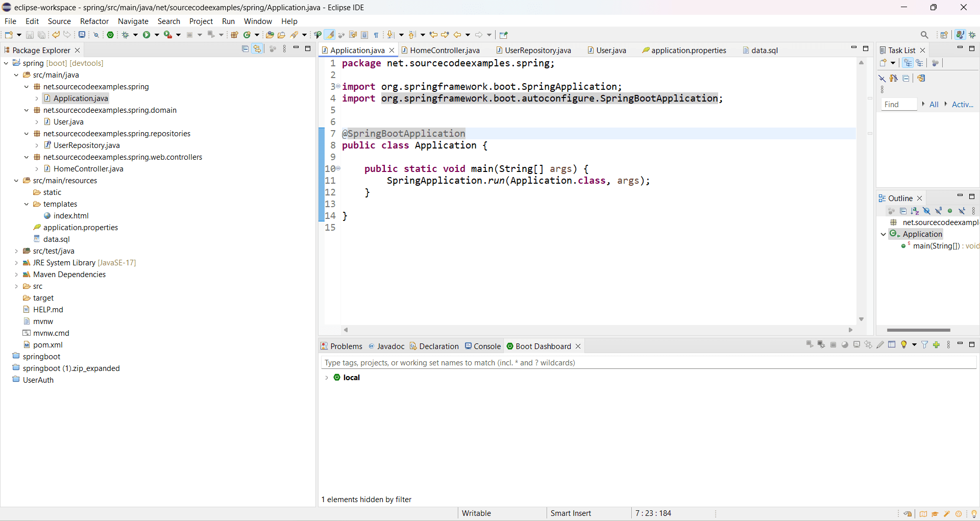Toggle Hide Fields in Outline view

pos(926,211)
